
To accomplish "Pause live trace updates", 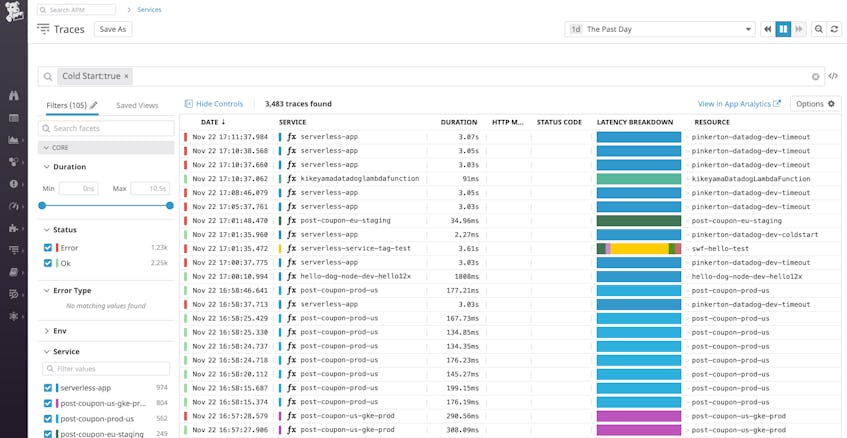I will pos(783,29).
